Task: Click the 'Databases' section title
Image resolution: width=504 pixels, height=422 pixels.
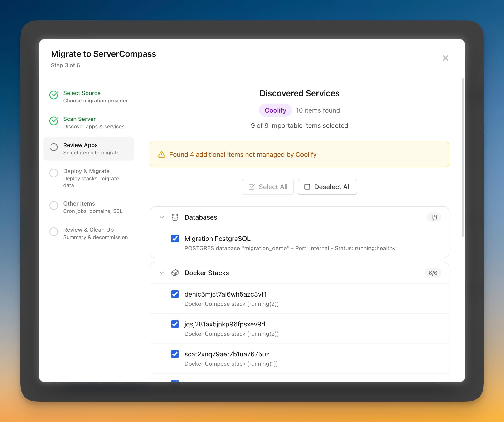Action: pos(201,217)
